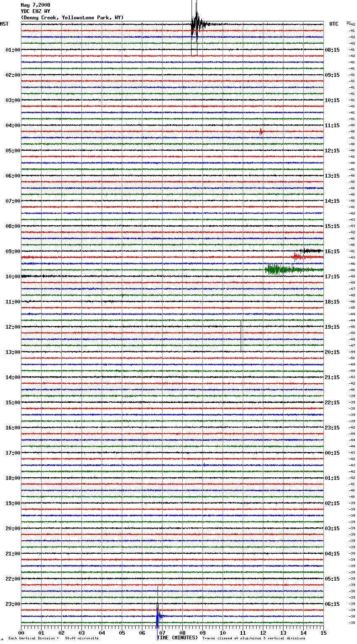357x644 pixels.
Task: Click the "Traces clipped at plus/minus 5 vertical divisions" note
Action: (x=254, y=638)
